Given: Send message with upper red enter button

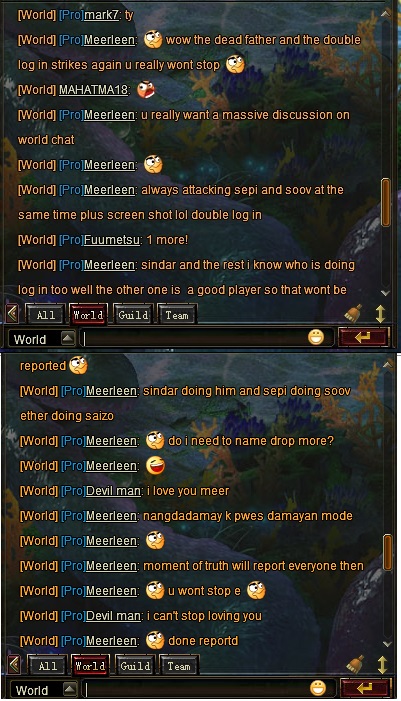Looking at the screenshot, I should coord(363,337).
